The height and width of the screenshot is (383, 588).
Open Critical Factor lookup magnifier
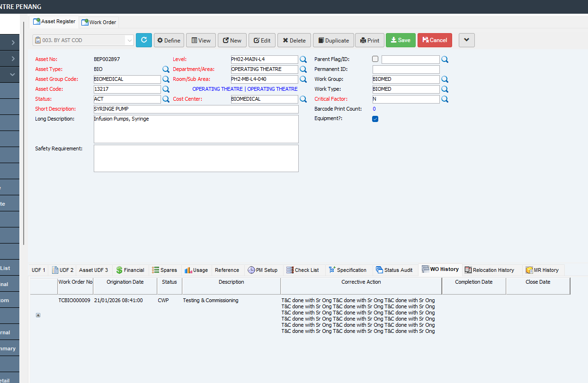445,99
